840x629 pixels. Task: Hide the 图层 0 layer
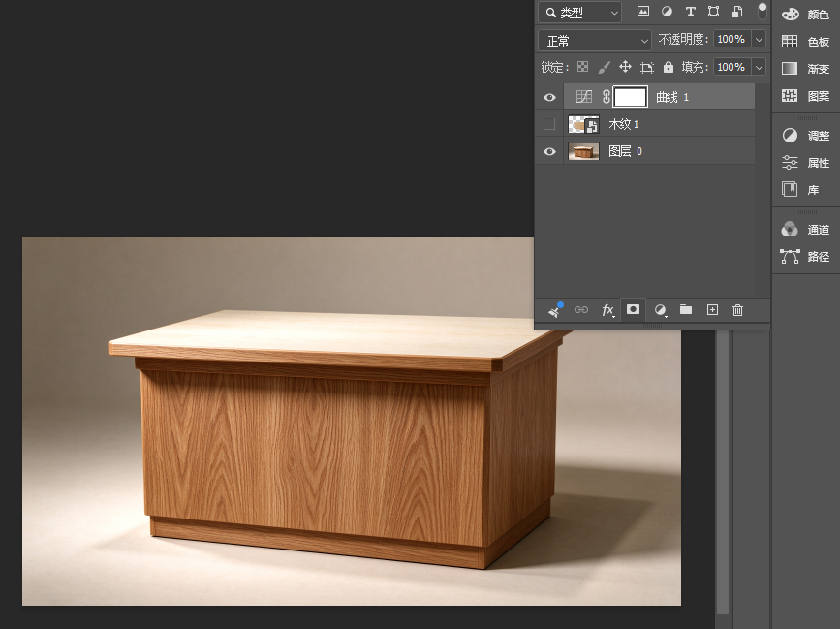tap(549, 151)
